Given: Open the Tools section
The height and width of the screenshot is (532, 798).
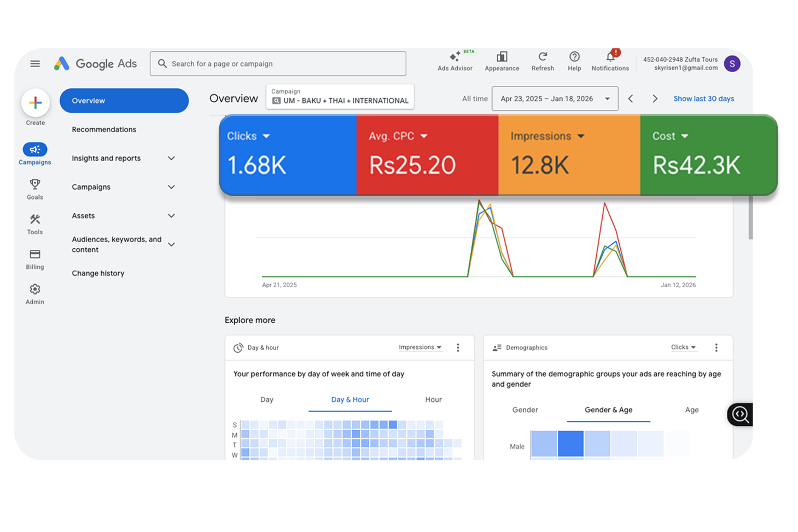Looking at the screenshot, I should (x=35, y=224).
